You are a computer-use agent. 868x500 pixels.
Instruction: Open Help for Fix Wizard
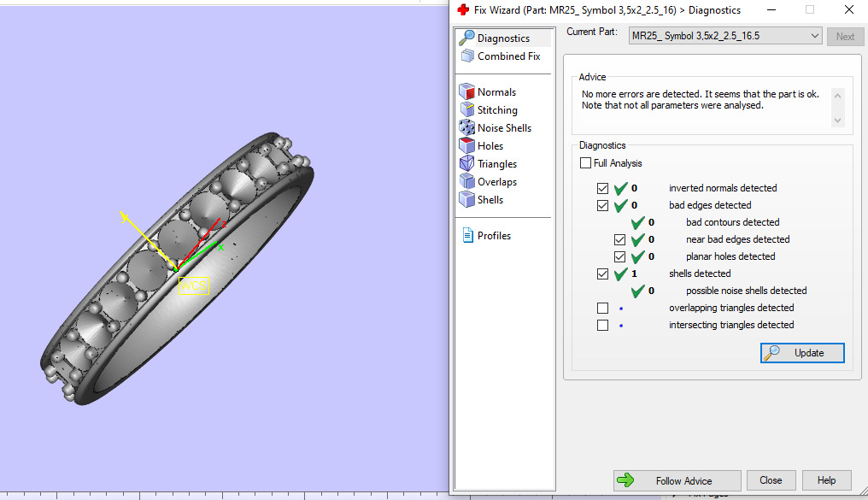pyautogui.click(x=826, y=480)
